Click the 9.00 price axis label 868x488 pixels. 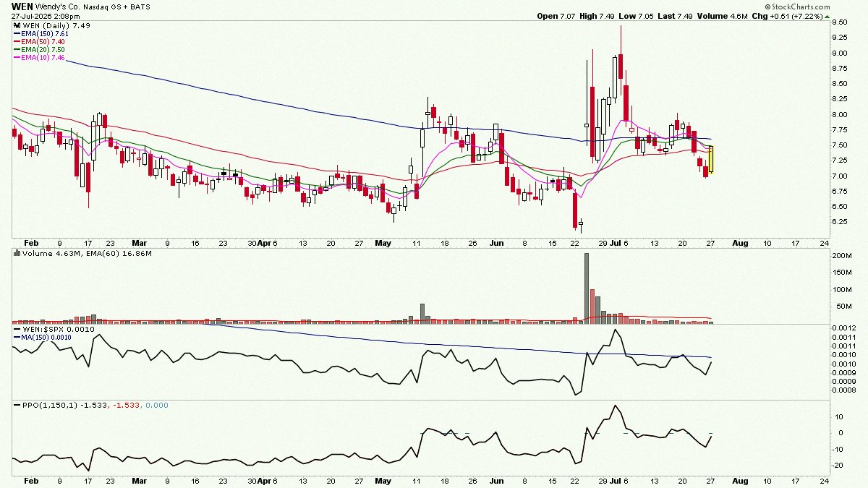(x=840, y=53)
